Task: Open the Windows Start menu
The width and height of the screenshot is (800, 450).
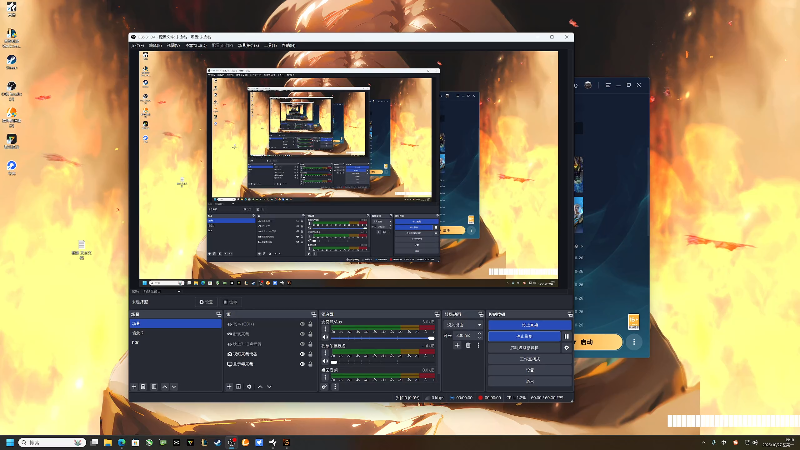Action: 10,442
